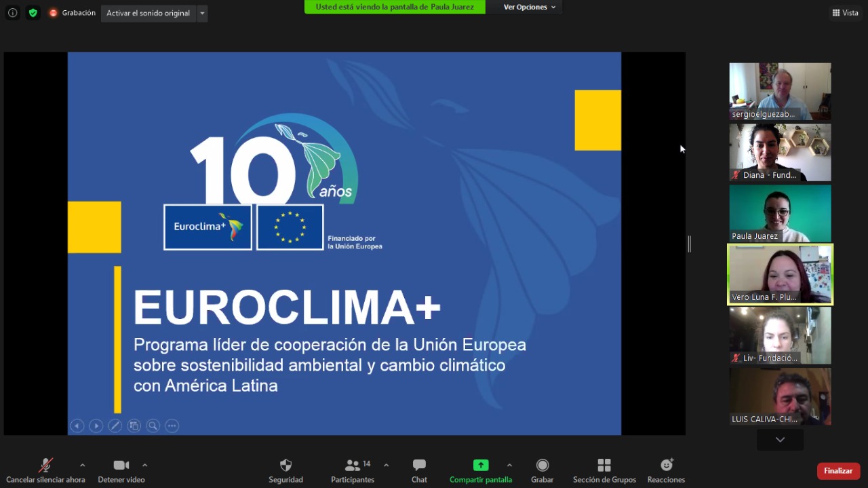The width and height of the screenshot is (868, 488).
Task: Click the Financiado por la Unión Europea text
Action: pyautogui.click(x=355, y=242)
